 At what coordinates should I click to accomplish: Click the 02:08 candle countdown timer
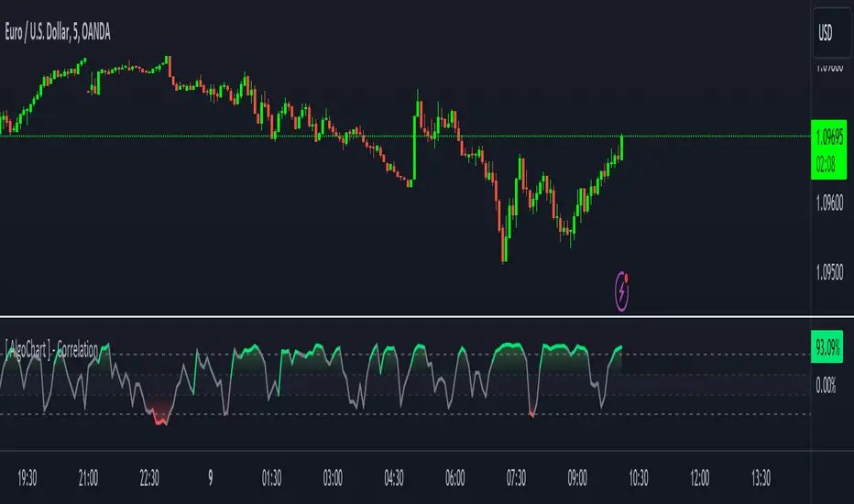[x=826, y=163]
